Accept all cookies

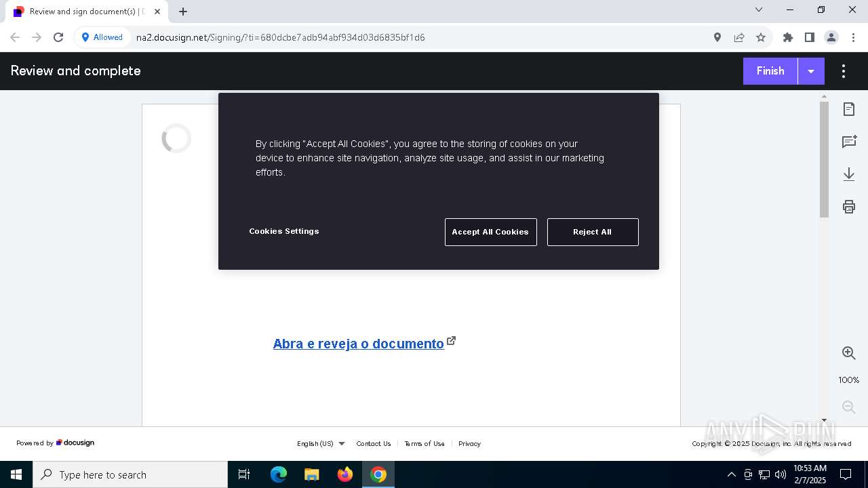point(490,232)
